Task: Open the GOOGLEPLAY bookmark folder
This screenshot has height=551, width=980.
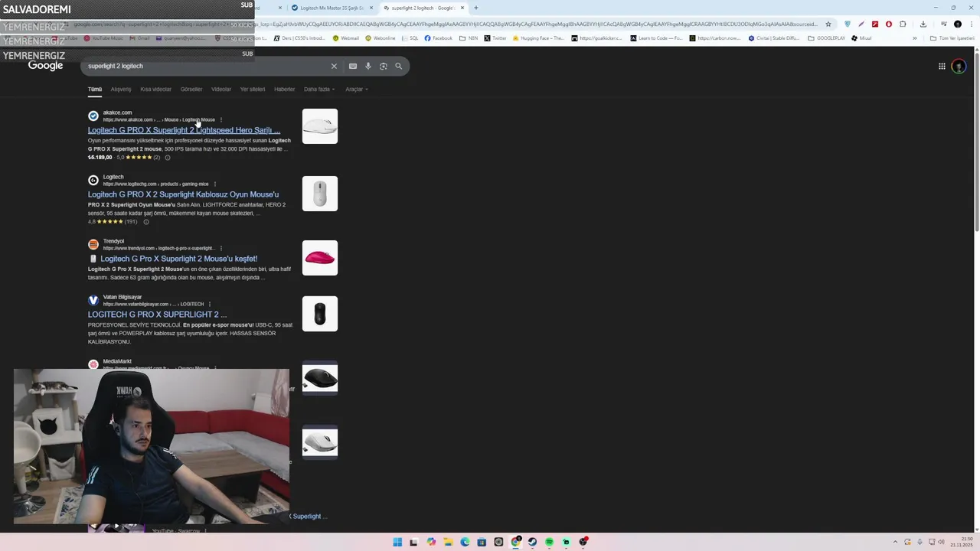Action: [x=827, y=38]
